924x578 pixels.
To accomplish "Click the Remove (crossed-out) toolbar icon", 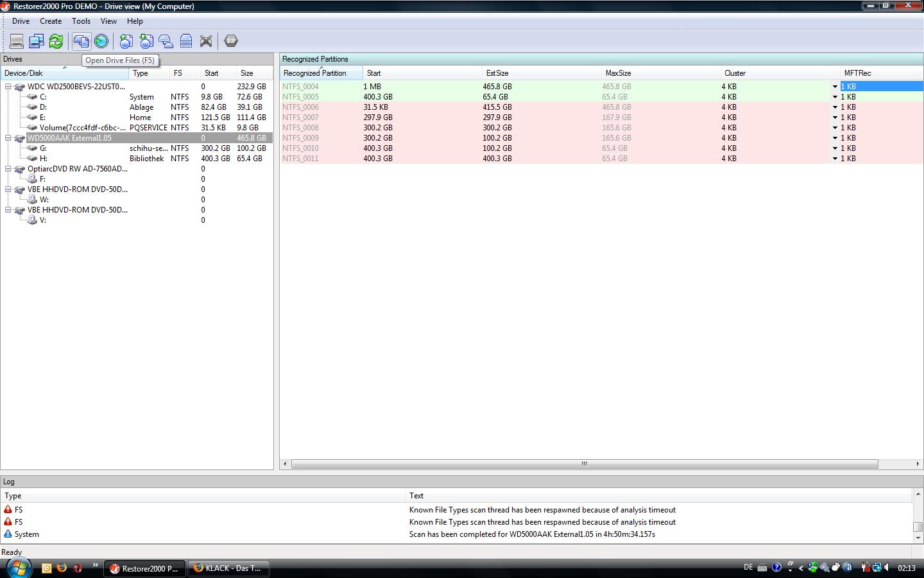I will tap(206, 41).
